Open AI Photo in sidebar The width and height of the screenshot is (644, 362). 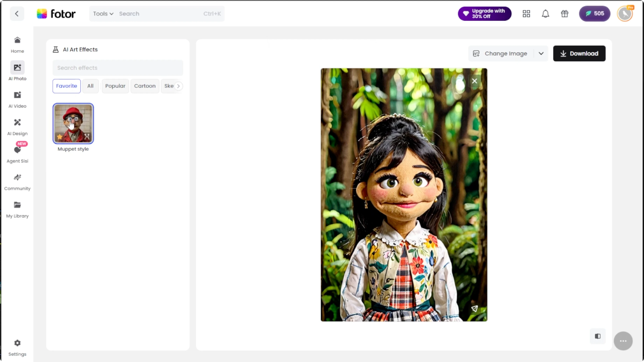click(17, 71)
